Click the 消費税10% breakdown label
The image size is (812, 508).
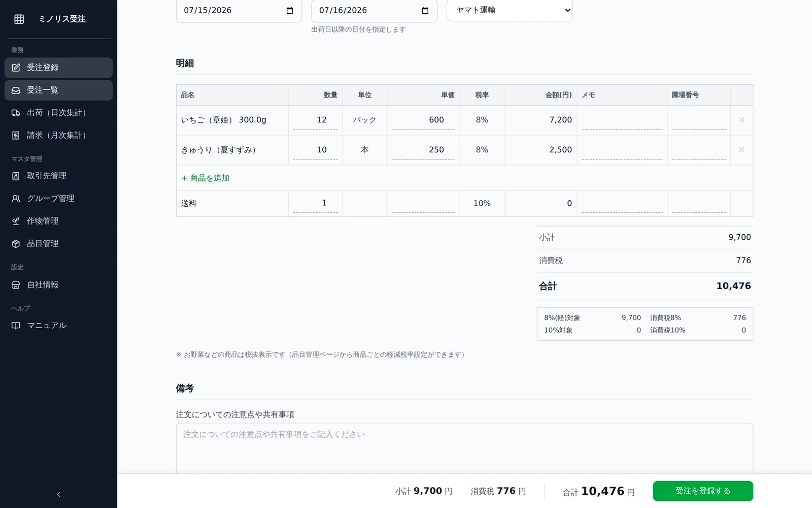pos(667,330)
